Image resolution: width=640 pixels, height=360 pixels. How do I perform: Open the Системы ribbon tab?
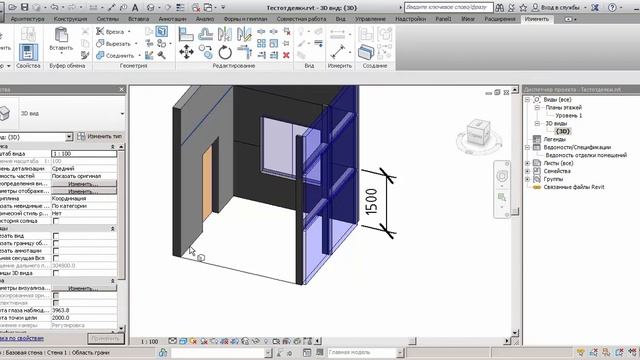(108, 19)
